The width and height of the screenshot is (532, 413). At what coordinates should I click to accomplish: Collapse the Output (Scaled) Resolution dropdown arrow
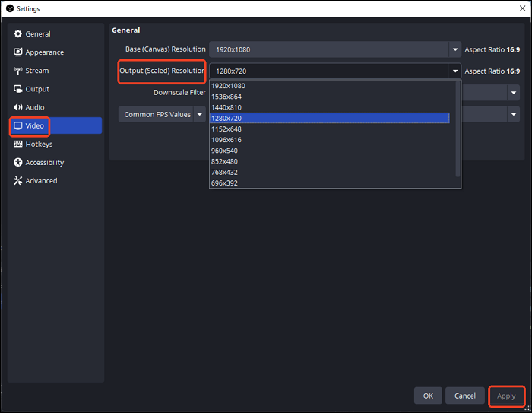tap(454, 71)
